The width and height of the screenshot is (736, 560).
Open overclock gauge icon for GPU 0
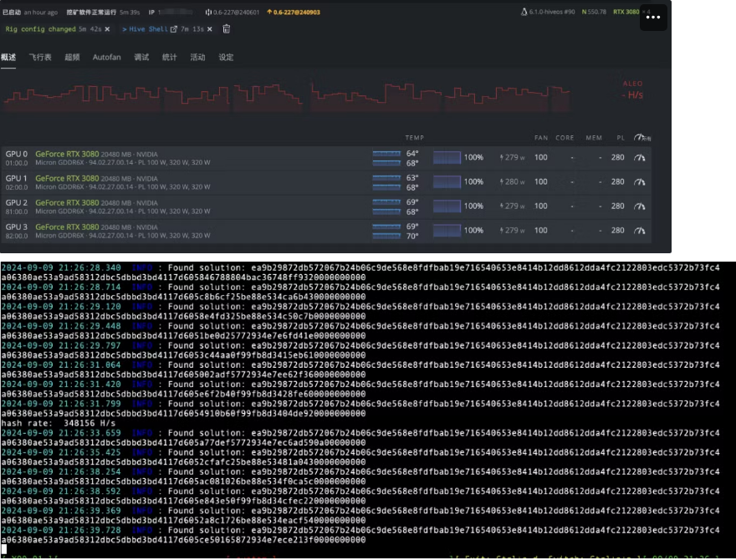click(641, 157)
